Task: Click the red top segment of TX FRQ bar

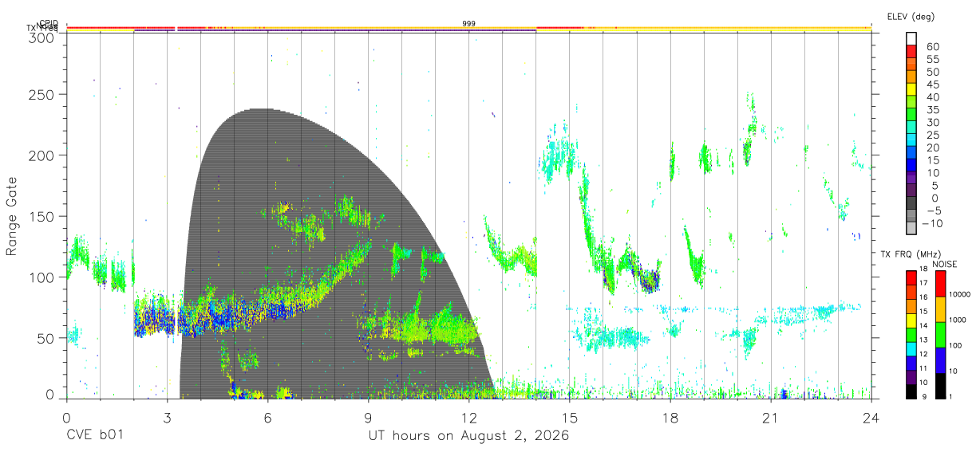Action: [x=911, y=277]
